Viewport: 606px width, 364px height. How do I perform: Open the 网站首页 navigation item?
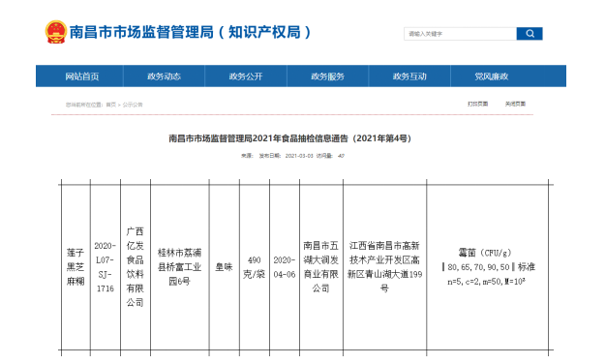click(81, 76)
